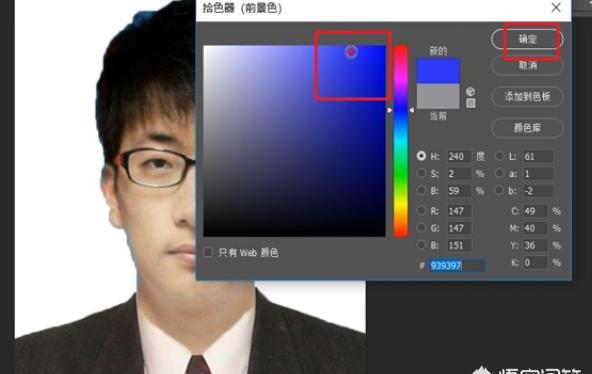Viewport: 592px width, 374px height.
Task: Enable the 只有 Web 颜色 checkbox
Action: pyautogui.click(x=208, y=252)
